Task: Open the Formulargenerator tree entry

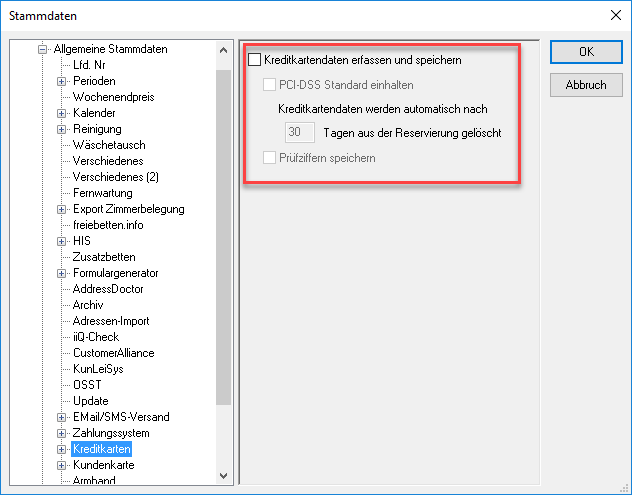Action: tap(116, 273)
